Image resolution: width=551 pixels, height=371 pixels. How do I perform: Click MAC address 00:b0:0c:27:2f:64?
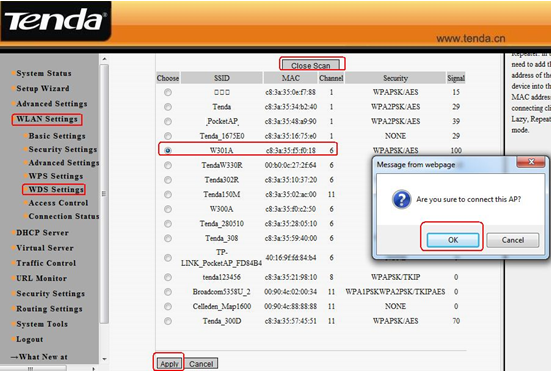point(291,165)
